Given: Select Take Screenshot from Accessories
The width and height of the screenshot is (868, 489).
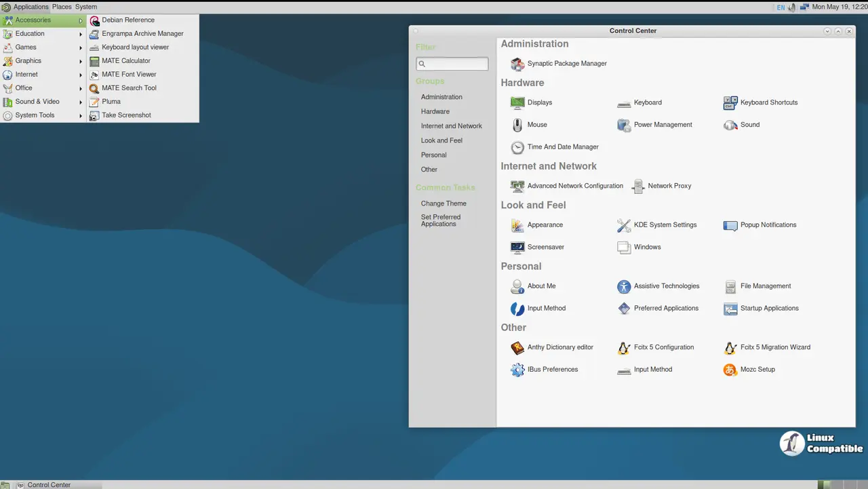Looking at the screenshot, I should pyautogui.click(x=126, y=115).
